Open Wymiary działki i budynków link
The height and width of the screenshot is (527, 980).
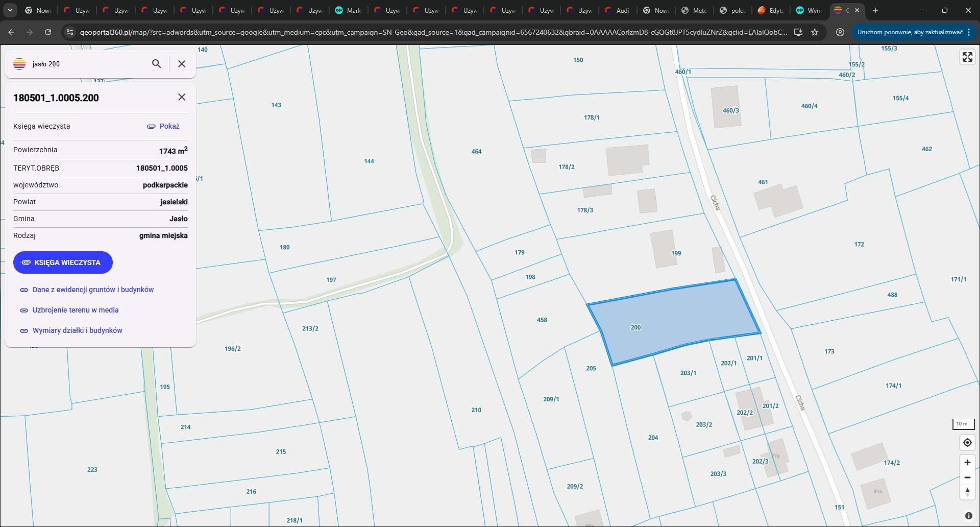point(71,330)
